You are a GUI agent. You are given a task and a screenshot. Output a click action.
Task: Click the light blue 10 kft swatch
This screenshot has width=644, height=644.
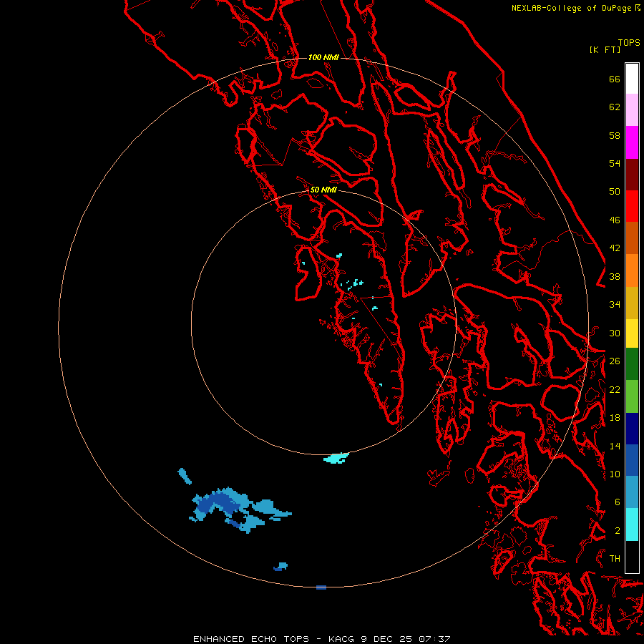tap(632, 492)
